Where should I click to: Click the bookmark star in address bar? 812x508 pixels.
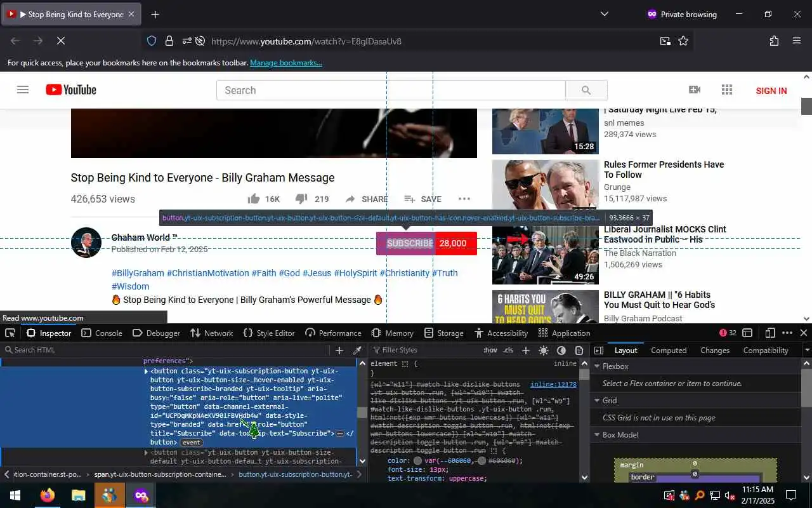(x=683, y=41)
